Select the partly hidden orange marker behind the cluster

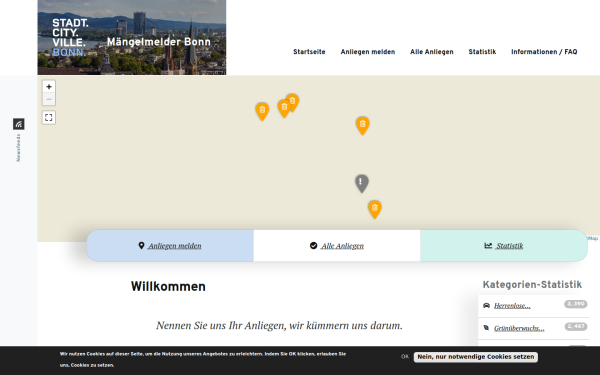click(294, 101)
